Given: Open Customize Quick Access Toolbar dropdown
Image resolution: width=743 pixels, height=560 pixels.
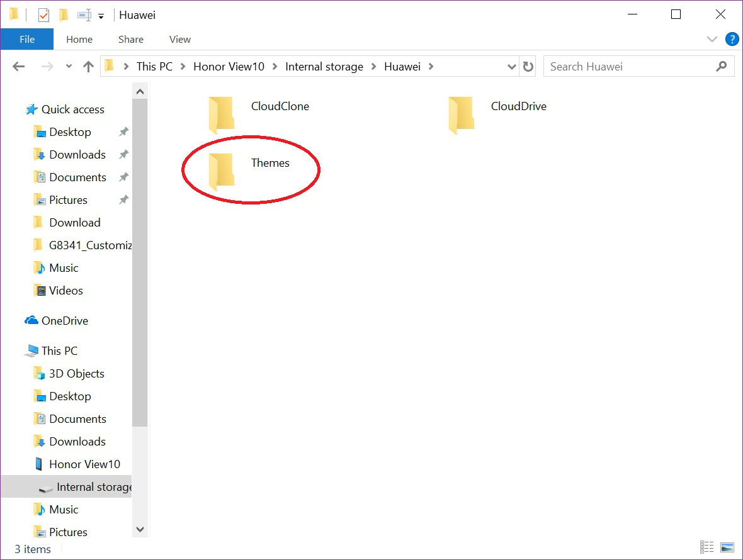Looking at the screenshot, I should click(x=101, y=16).
